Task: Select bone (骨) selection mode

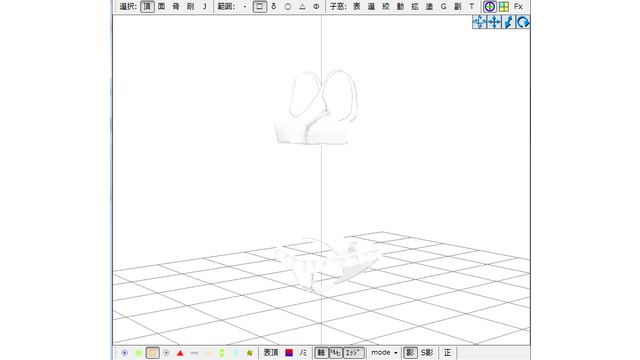Action: tap(176, 7)
